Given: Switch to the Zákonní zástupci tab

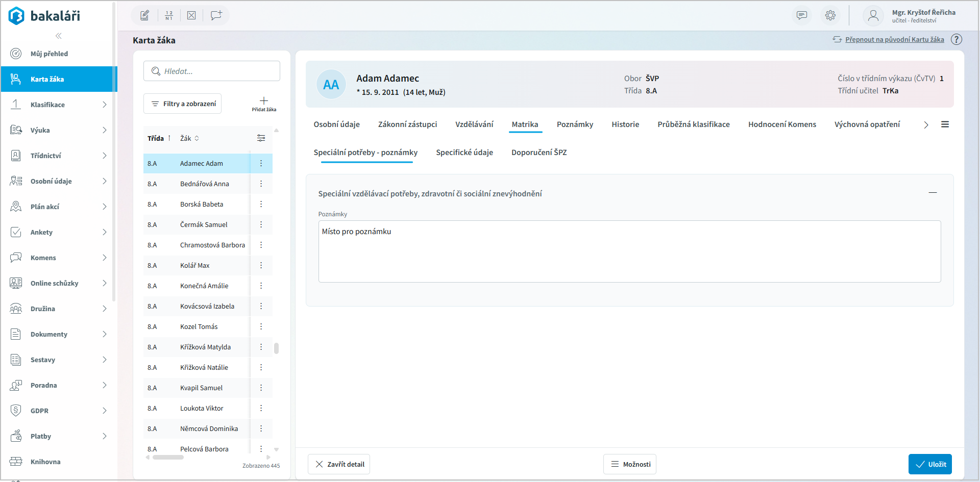Looking at the screenshot, I should 407,124.
